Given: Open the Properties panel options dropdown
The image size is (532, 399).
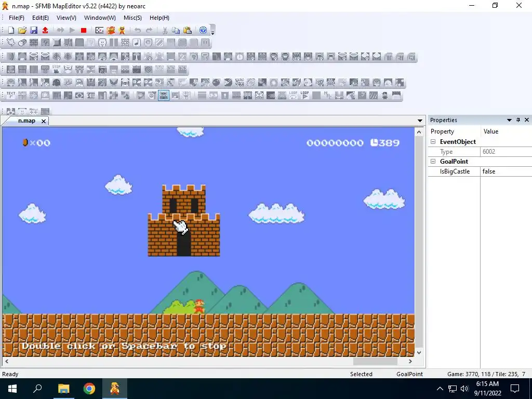Looking at the screenshot, I should pos(509,120).
